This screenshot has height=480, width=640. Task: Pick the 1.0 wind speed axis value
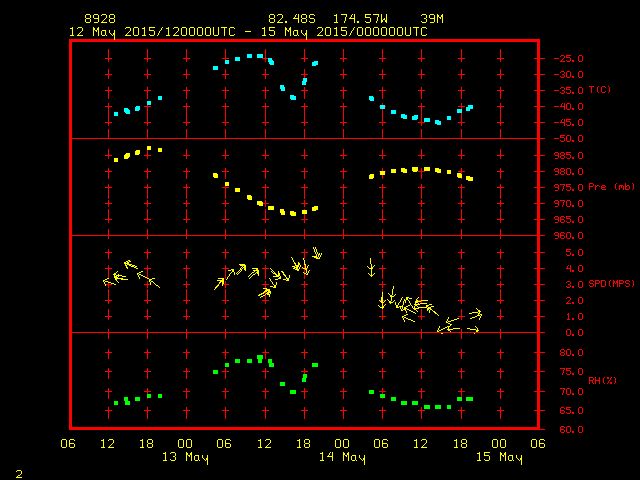coord(574,317)
